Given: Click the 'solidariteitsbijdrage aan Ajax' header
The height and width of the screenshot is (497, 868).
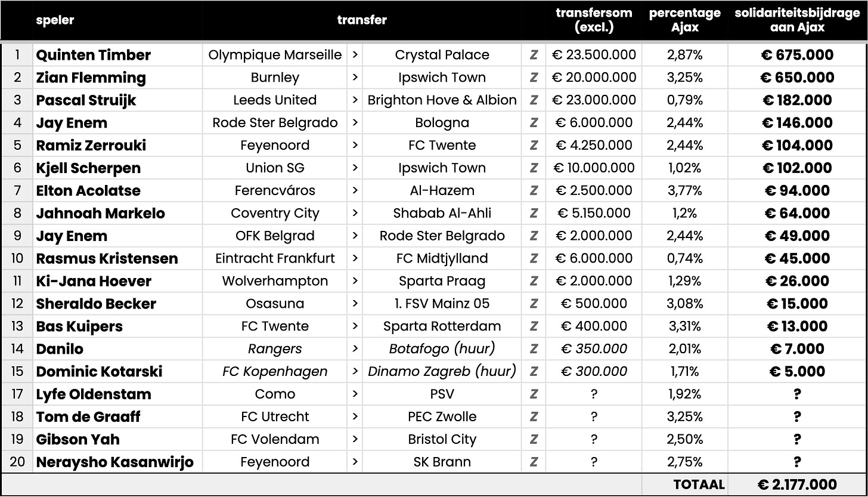Looking at the screenshot, I should [x=797, y=20].
